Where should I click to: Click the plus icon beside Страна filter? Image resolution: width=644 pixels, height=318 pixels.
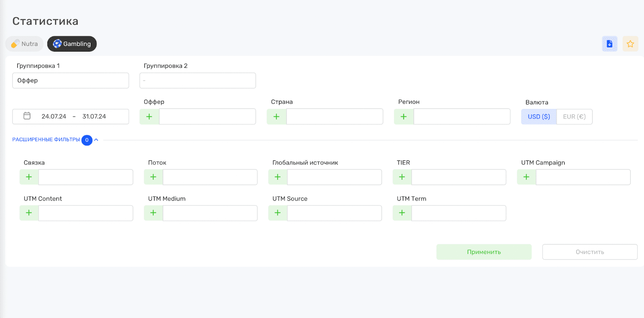[277, 116]
